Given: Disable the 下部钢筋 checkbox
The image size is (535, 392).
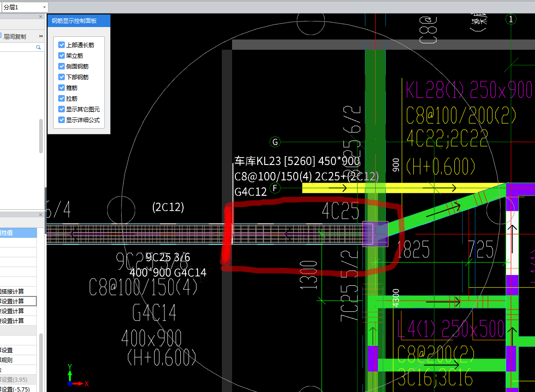Looking at the screenshot, I should click(x=62, y=77).
